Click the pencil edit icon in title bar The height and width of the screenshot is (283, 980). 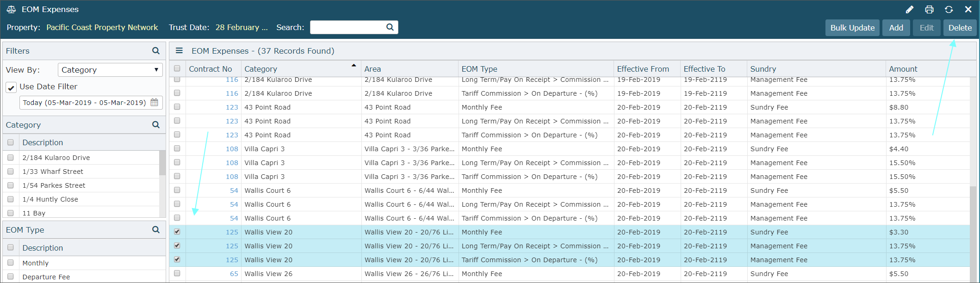[909, 10]
